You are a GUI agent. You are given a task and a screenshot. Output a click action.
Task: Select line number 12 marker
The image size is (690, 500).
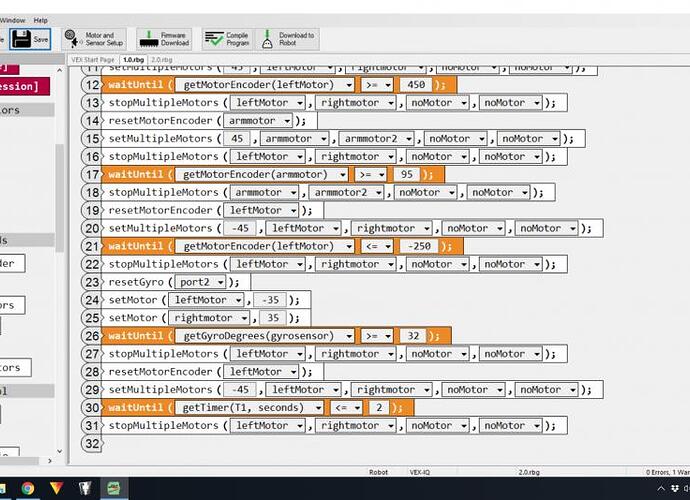click(92, 85)
